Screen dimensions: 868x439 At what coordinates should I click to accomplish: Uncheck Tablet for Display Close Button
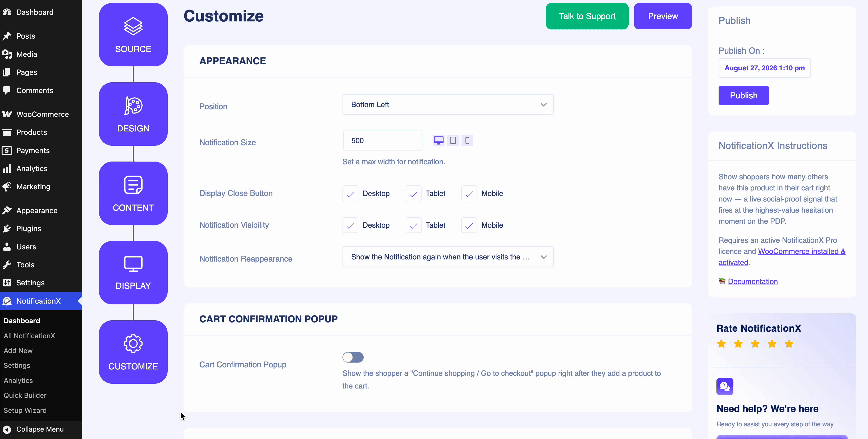413,193
